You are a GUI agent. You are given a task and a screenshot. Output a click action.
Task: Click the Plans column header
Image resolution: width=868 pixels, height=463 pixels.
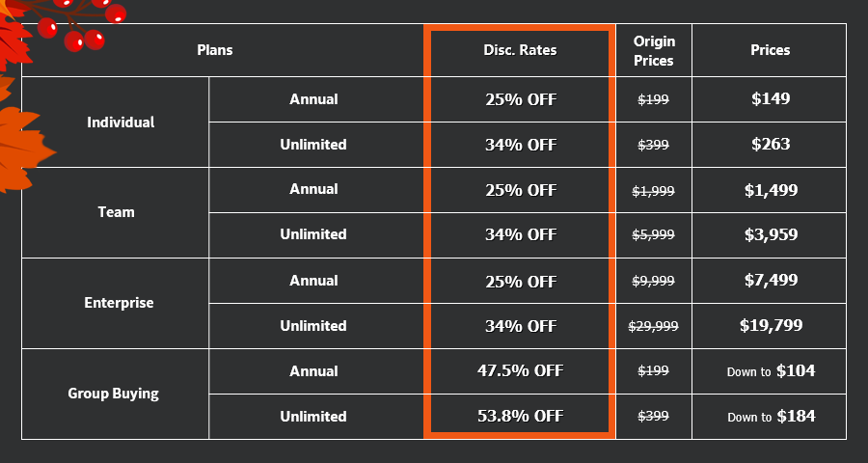point(215,50)
